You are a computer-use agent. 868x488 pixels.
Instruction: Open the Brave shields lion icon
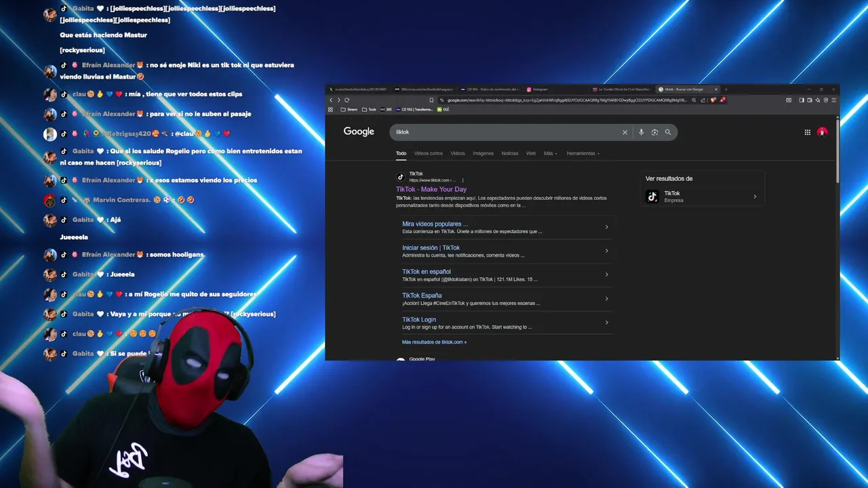[713, 100]
